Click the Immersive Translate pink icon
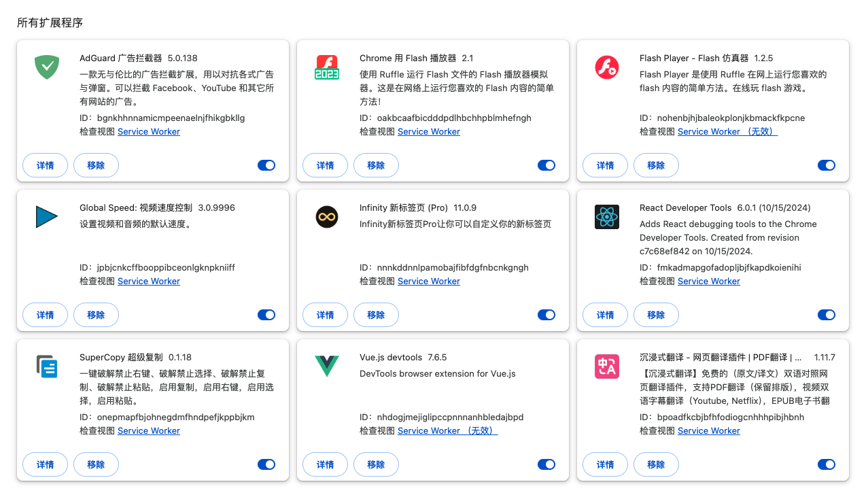The width and height of the screenshot is (868, 495). point(607,366)
